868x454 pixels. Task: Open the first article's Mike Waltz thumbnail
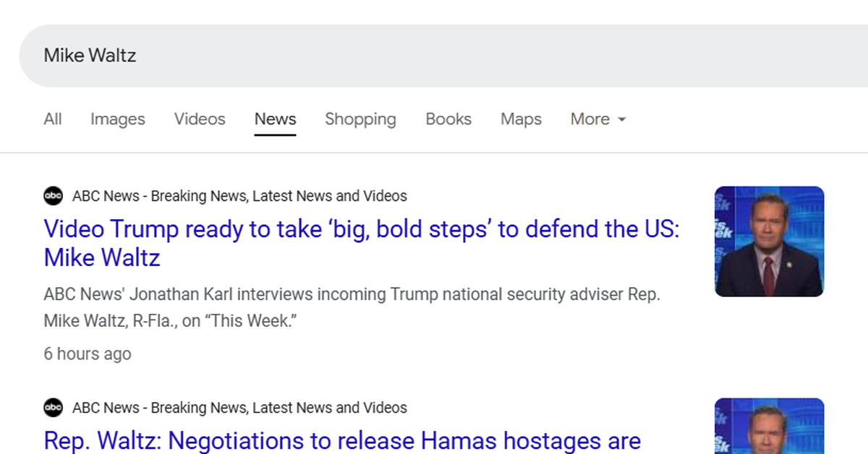pos(769,241)
